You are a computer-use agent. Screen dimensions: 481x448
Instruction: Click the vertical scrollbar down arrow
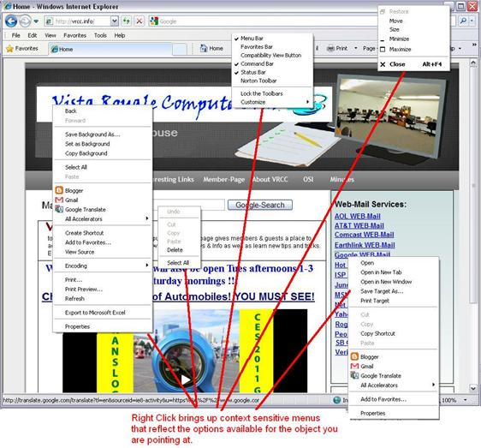472,388
